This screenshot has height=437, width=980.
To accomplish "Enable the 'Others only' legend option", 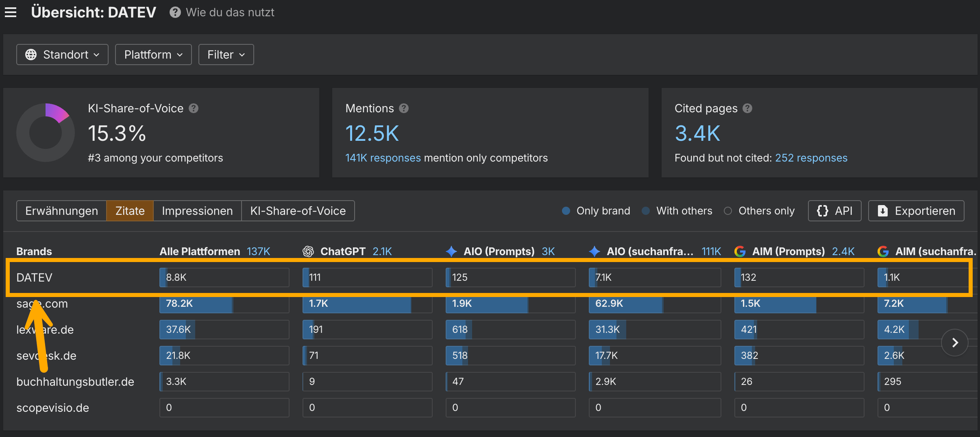I will 759,211.
